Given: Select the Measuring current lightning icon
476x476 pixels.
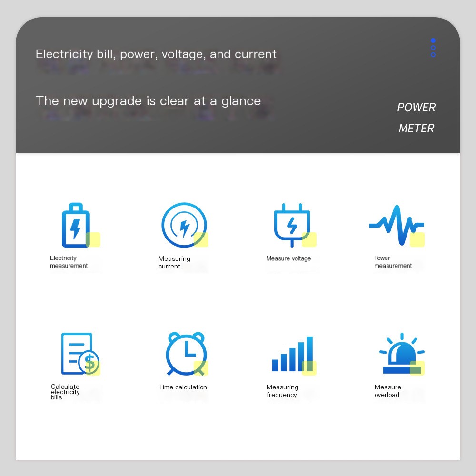Looking at the screenshot, I should [184, 225].
